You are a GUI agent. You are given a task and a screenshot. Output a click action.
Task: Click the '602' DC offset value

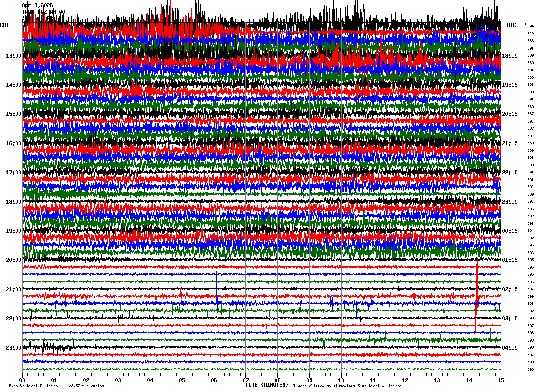pos(530,34)
